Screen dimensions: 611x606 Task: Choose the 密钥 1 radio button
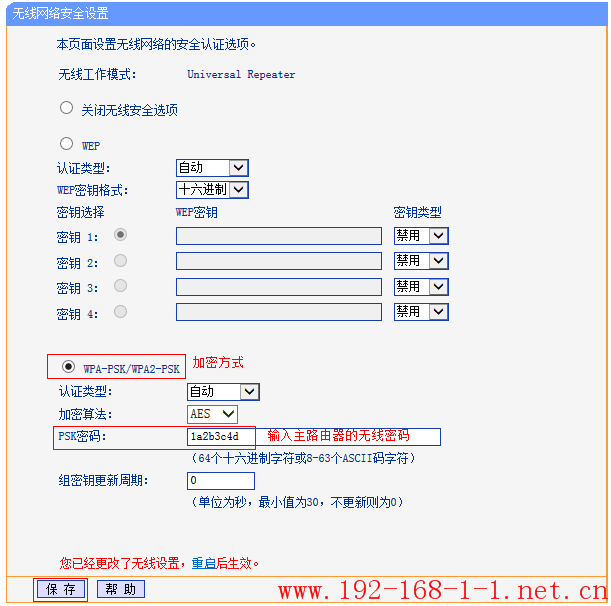click(120, 235)
